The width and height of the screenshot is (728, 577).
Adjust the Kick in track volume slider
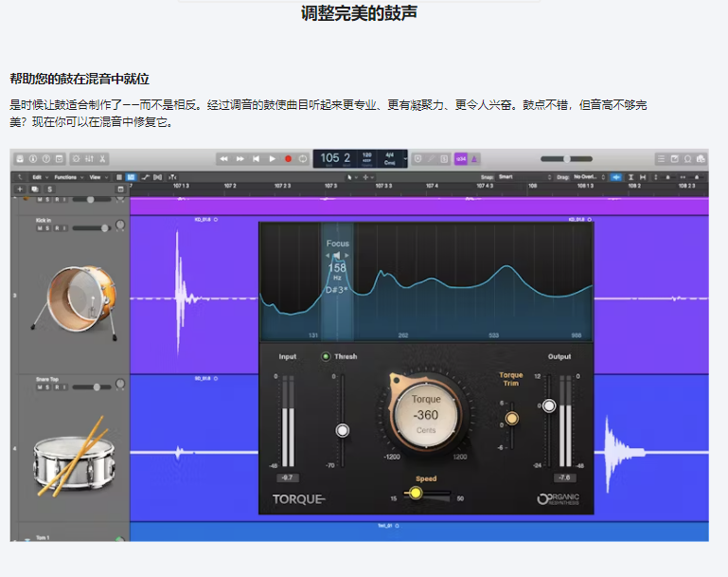coord(92,228)
